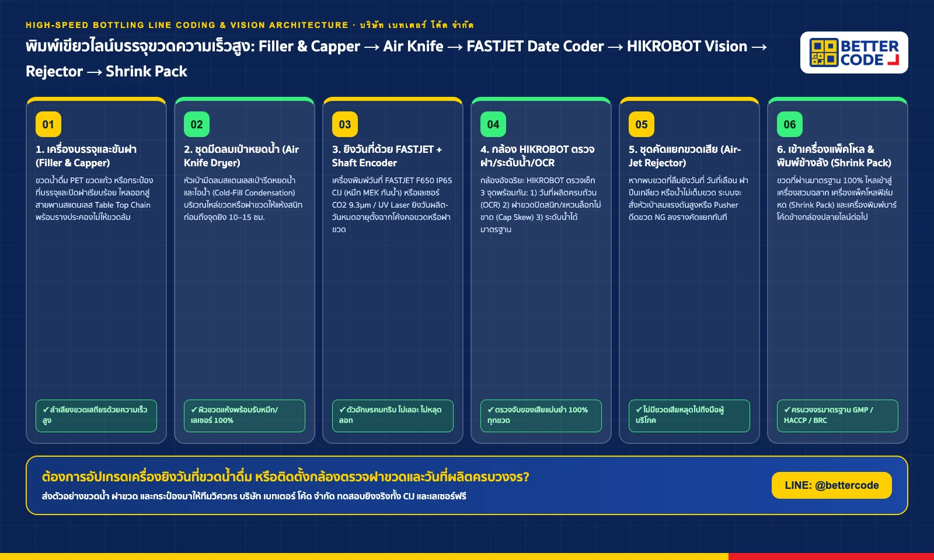Click the white subtext mentioning CIJ และเลเซอร์ฟรี

tap(254, 496)
